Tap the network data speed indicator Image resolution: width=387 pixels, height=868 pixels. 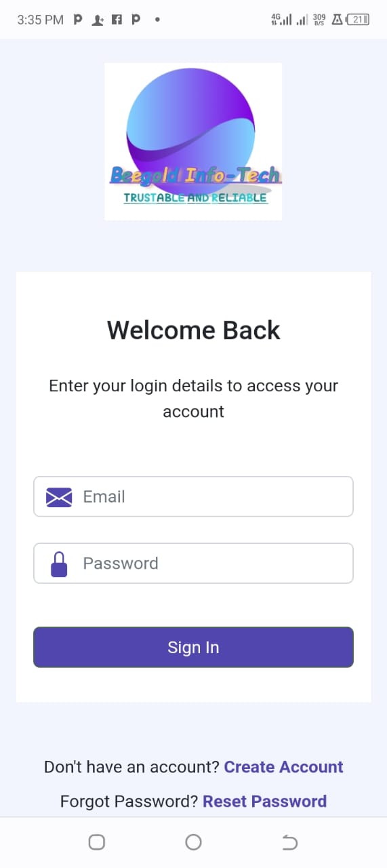[319, 20]
